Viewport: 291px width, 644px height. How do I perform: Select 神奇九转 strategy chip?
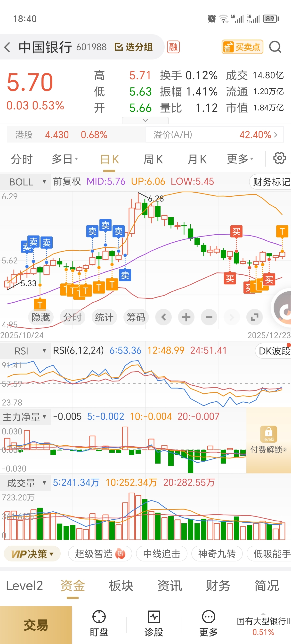coord(217,554)
